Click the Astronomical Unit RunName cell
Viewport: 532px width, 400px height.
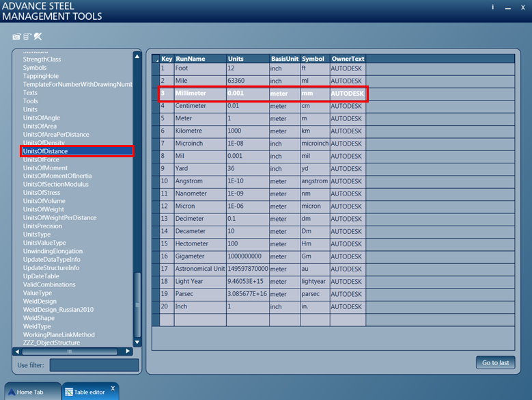[200, 269]
